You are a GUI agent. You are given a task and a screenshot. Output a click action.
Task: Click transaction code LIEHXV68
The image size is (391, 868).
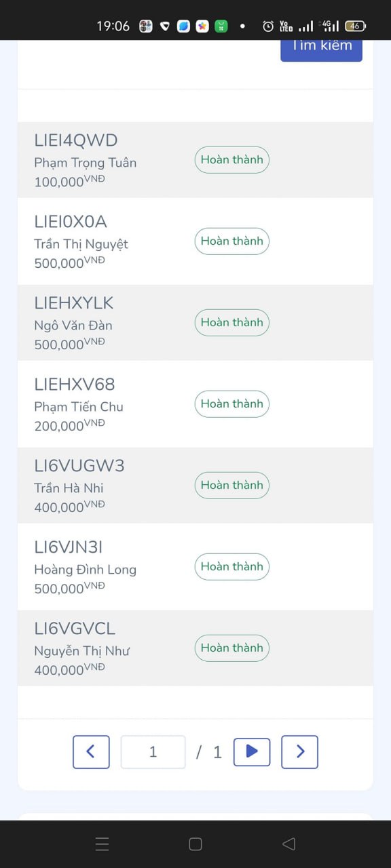coord(75,384)
